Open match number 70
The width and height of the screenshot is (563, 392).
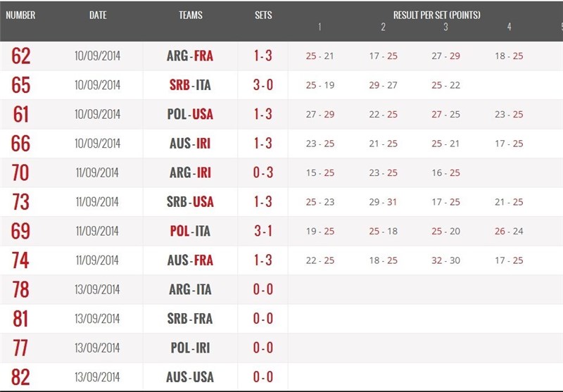click(21, 173)
